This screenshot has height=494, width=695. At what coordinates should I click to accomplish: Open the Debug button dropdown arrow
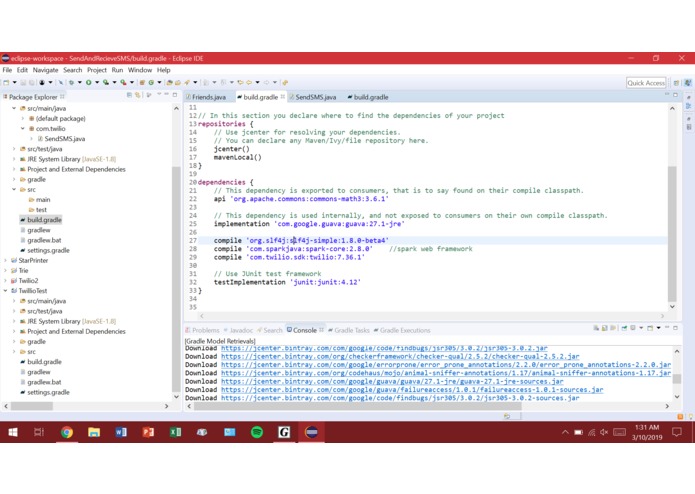[x=80, y=82]
